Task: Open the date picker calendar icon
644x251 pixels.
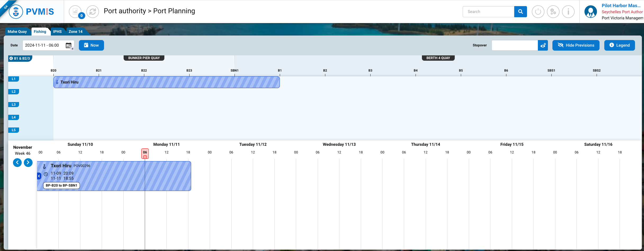Action: [x=69, y=45]
